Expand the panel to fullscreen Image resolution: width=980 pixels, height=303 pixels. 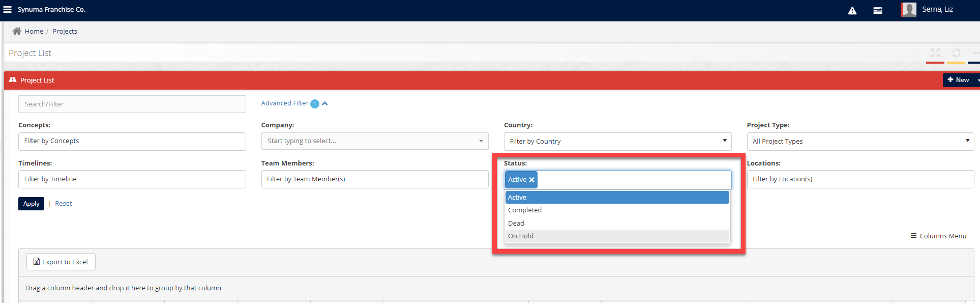click(935, 53)
